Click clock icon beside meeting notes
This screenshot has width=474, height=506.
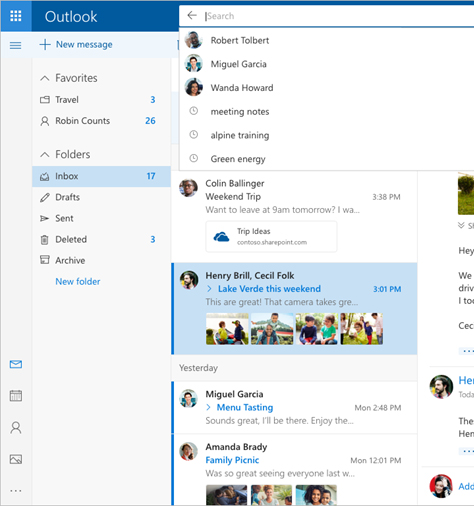click(194, 111)
